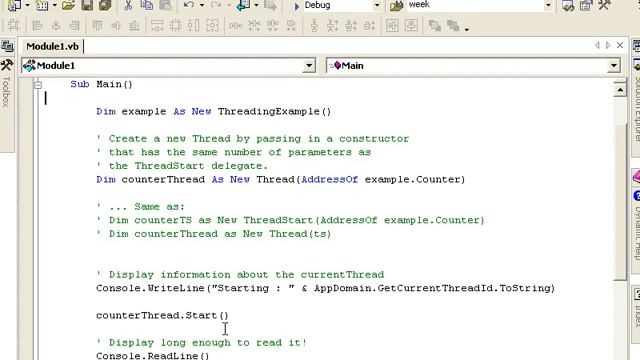Collapse the Sub Main outlining region

pos(38,84)
